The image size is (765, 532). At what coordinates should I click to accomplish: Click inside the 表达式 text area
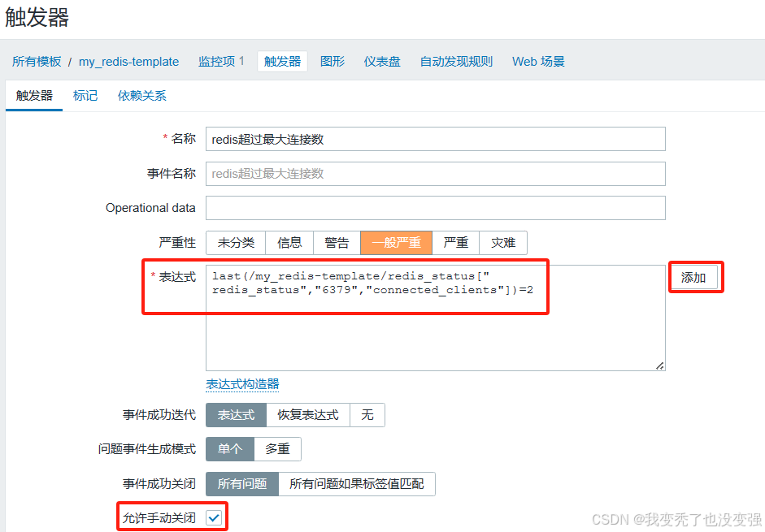(x=435, y=318)
